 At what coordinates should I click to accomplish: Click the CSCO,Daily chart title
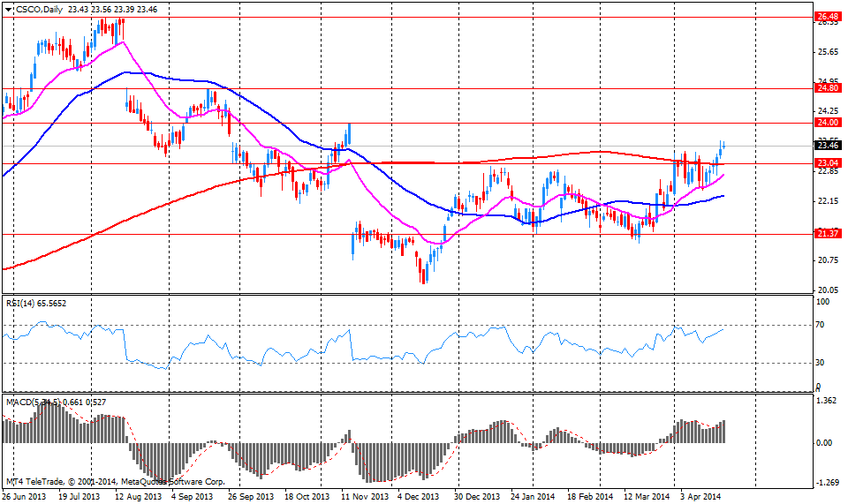[38, 9]
